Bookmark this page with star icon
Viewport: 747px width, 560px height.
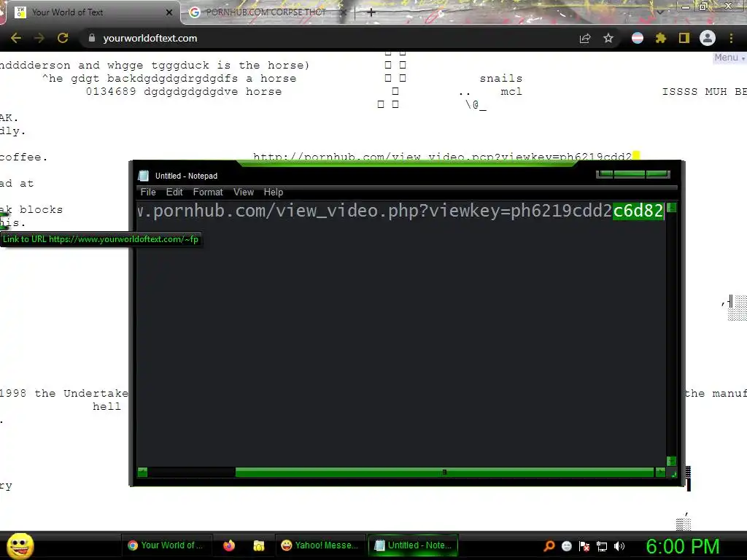[x=608, y=38]
